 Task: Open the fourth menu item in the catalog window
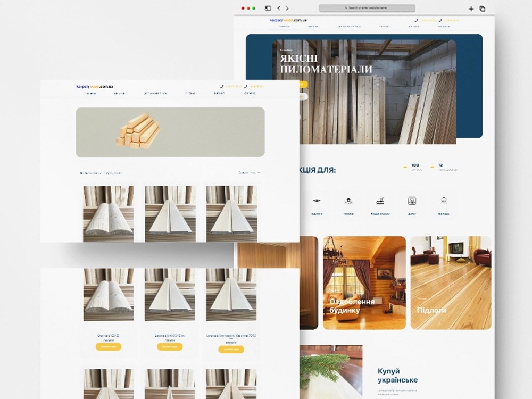click(190, 93)
